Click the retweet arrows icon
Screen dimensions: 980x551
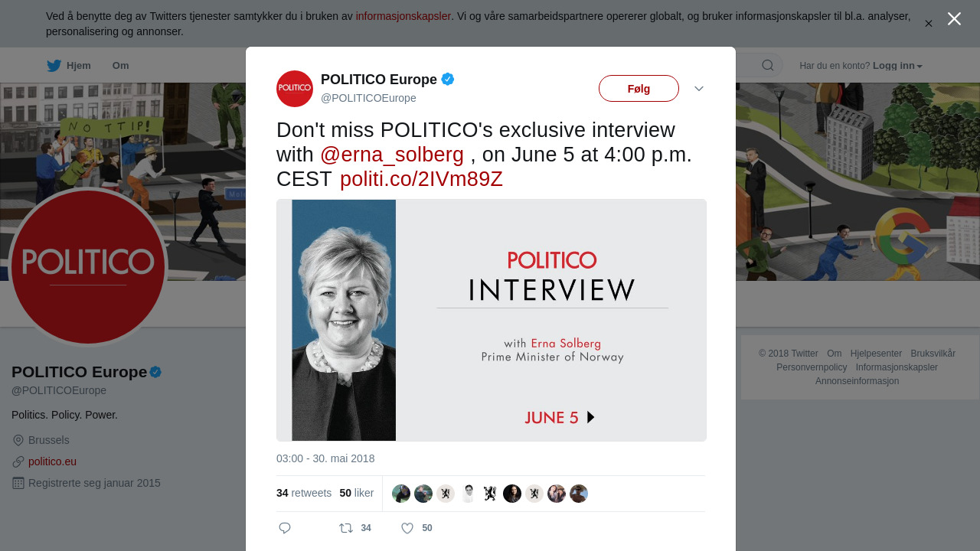click(346, 528)
